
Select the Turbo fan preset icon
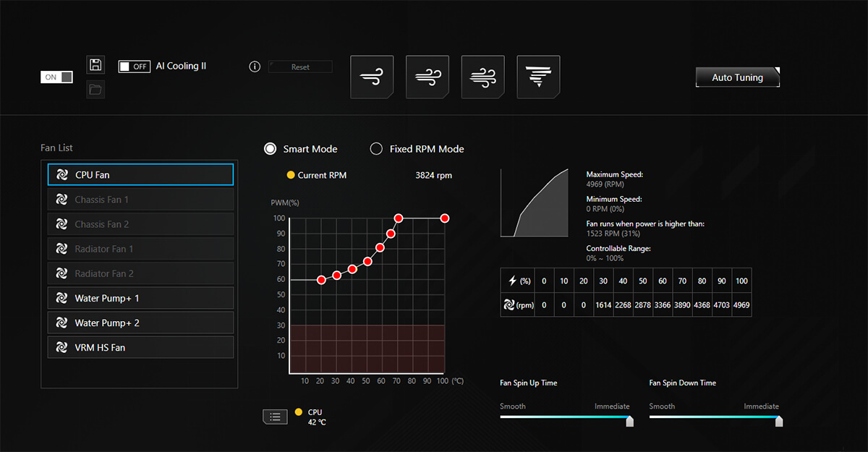pyautogui.click(x=482, y=77)
